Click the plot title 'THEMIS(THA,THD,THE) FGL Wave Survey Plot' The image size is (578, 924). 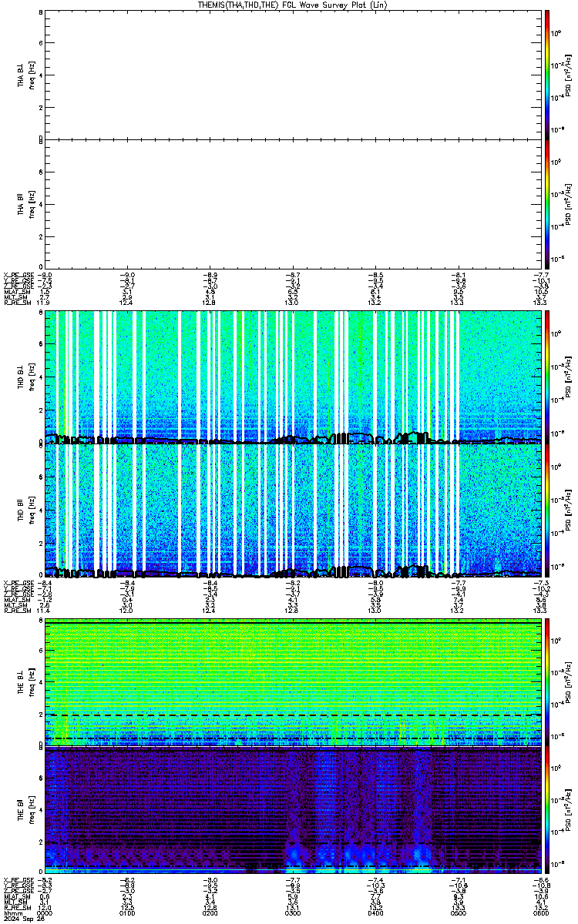click(294, 5)
